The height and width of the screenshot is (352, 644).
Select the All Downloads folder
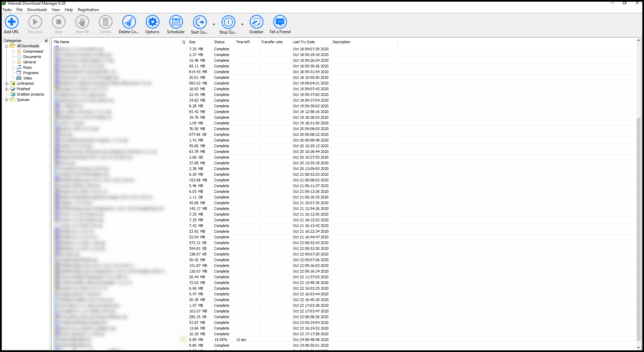28,46
